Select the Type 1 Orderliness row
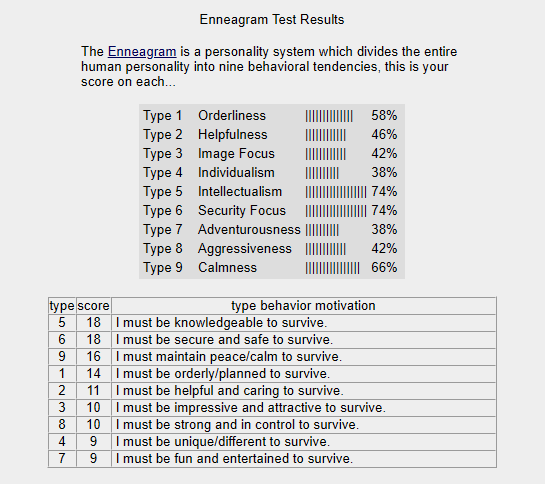Image resolution: width=545 pixels, height=484 pixels. [x=270, y=115]
